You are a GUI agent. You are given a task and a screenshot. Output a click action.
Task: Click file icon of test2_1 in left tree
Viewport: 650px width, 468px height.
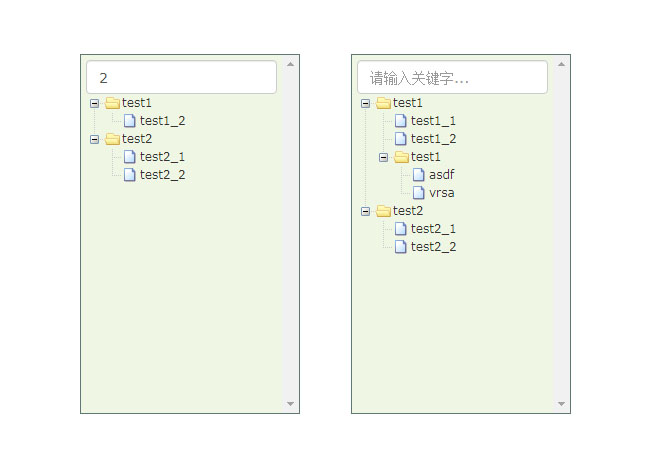[x=130, y=157]
